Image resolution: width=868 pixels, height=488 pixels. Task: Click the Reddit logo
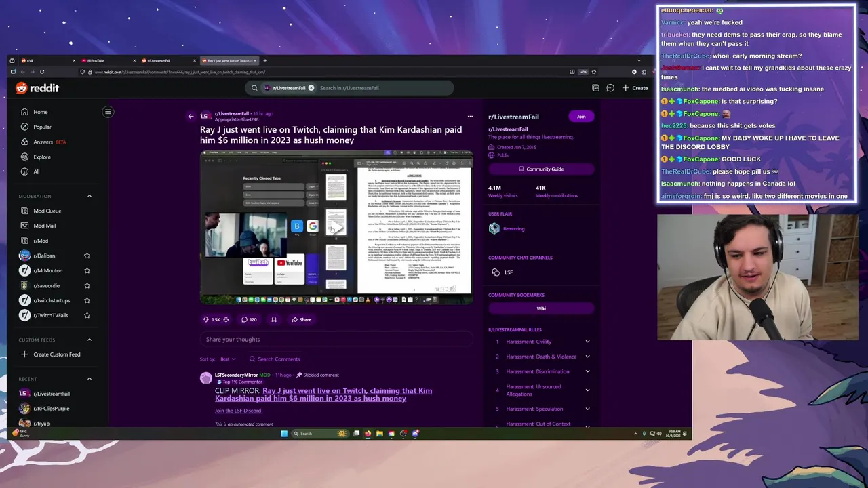click(x=37, y=88)
